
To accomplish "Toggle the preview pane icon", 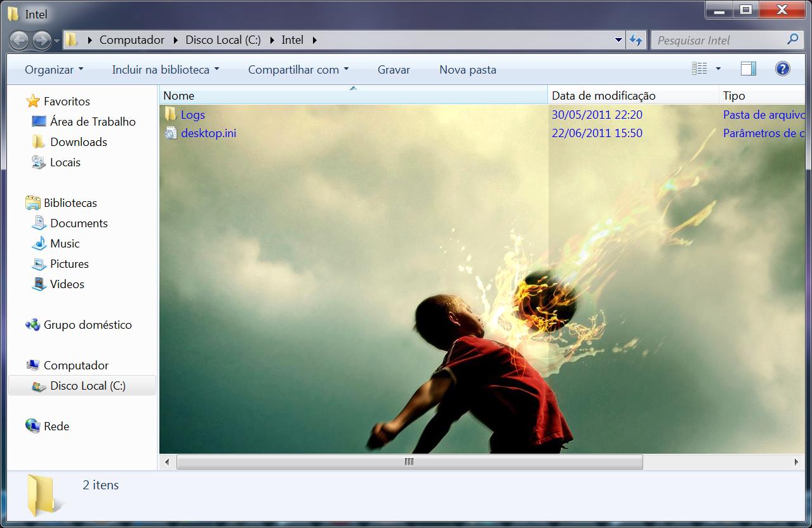I will click(749, 69).
